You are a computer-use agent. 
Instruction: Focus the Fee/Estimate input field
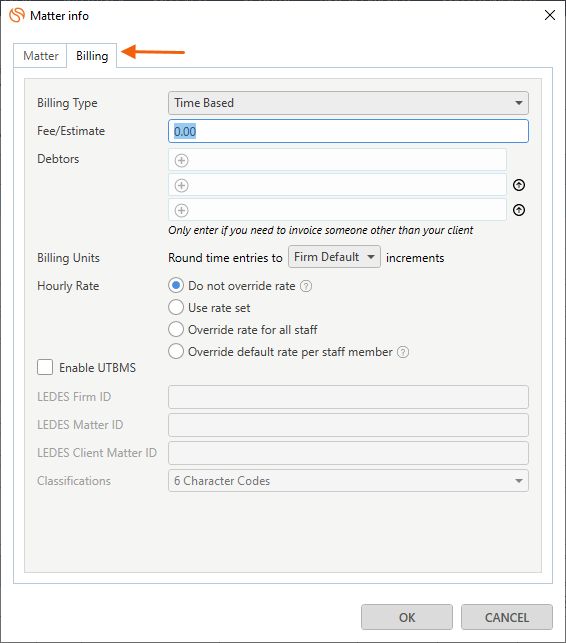pos(348,131)
